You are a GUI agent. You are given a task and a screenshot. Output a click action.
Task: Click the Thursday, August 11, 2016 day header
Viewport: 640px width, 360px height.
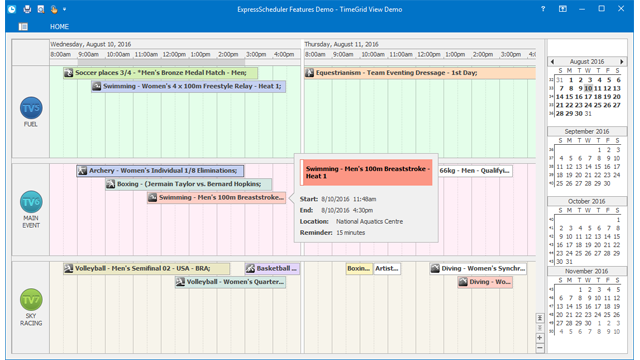point(420,44)
